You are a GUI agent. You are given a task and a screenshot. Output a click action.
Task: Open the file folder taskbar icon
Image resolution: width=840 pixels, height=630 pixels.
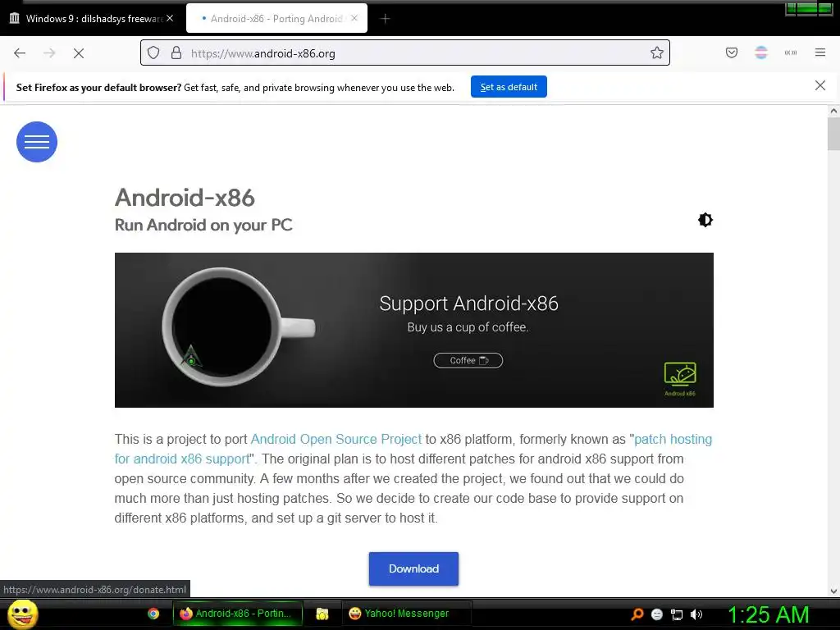tap(322, 614)
